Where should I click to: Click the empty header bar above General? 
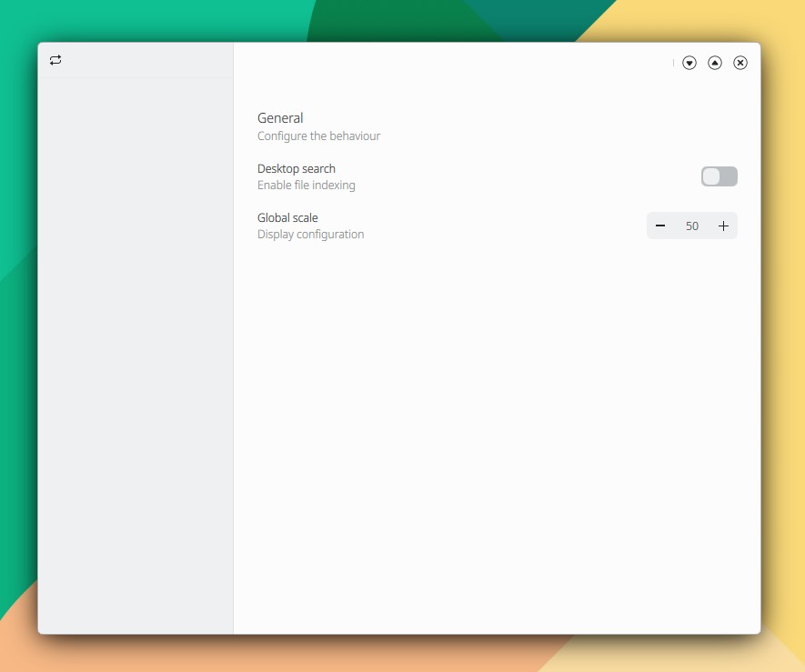tap(455, 63)
